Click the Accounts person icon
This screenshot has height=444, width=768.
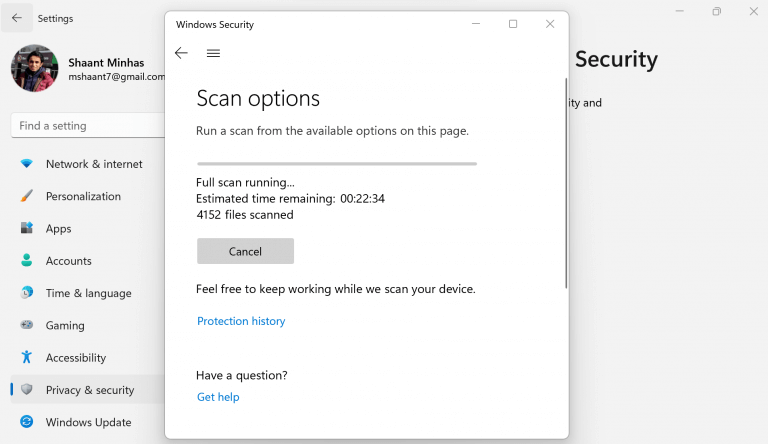click(27, 260)
